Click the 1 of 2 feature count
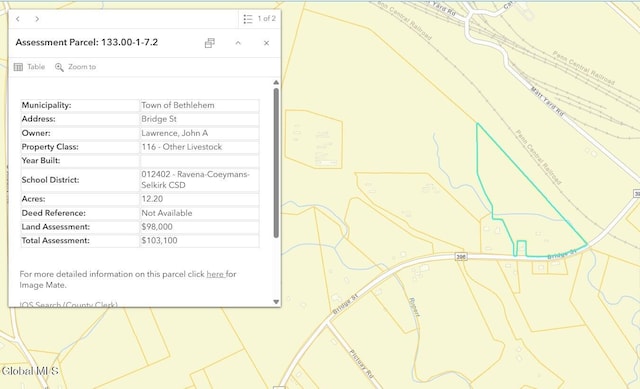Screen dimensions: 640x389 coord(267,19)
